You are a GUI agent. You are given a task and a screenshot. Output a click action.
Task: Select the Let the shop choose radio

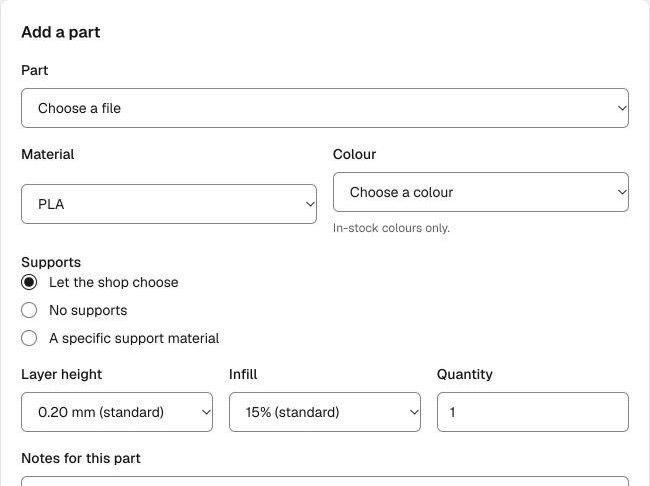coord(29,282)
